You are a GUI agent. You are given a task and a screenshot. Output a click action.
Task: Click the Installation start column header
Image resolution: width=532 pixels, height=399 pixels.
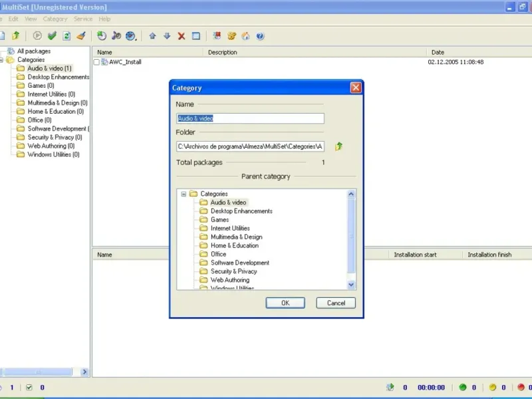(x=426, y=255)
